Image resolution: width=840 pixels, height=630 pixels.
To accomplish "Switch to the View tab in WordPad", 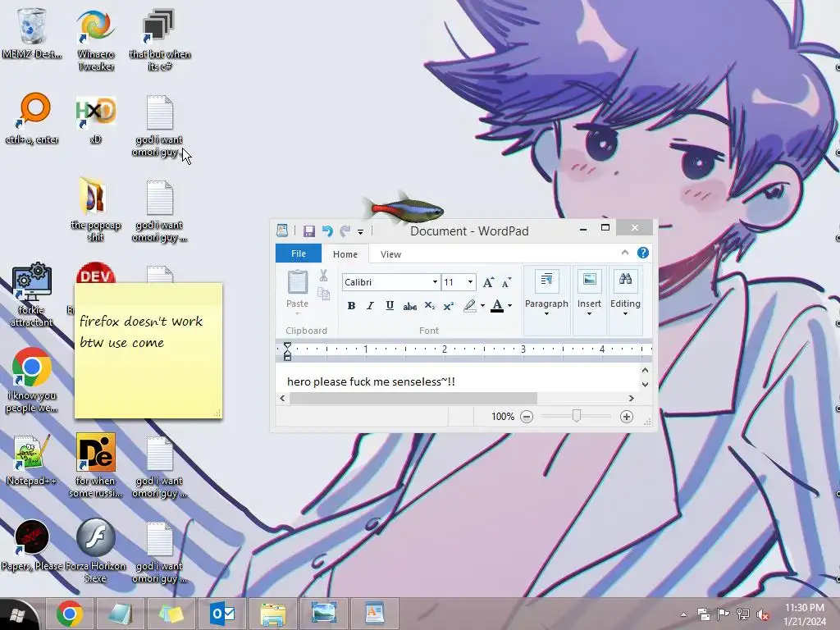I will click(x=390, y=254).
